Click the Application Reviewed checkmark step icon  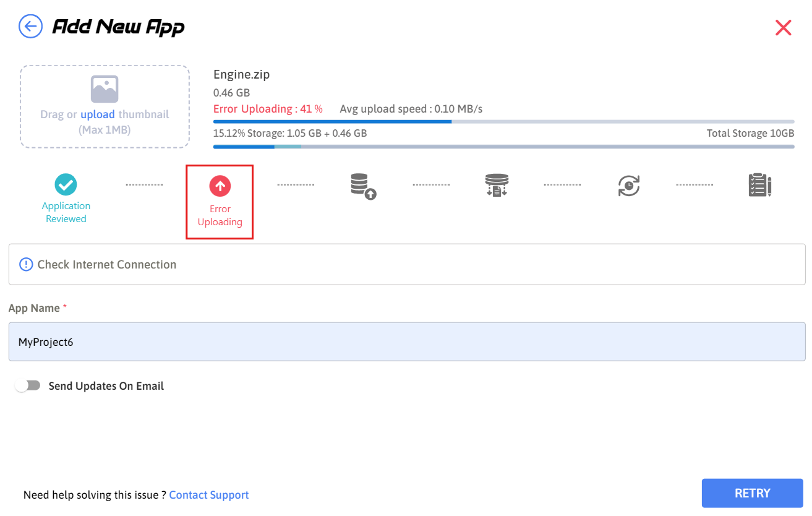tap(66, 184)
